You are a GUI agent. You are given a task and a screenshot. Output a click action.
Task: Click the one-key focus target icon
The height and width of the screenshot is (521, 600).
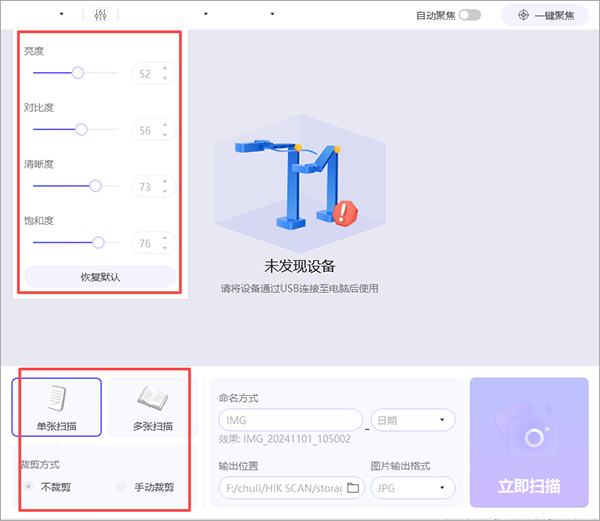(x=523, y=15)
